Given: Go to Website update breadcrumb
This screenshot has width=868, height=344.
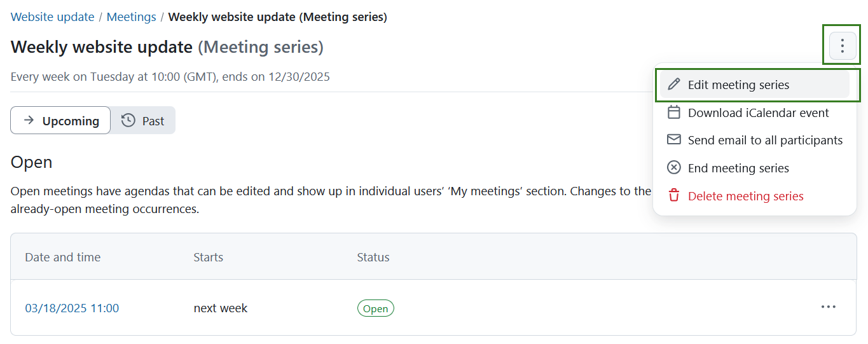Looking at the screenshot, I should coord(53,17).
